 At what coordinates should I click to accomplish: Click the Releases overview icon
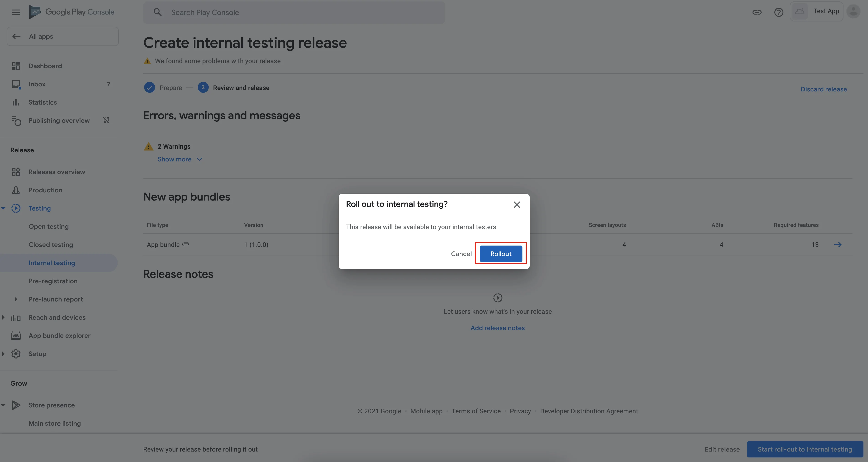point(16,172)
